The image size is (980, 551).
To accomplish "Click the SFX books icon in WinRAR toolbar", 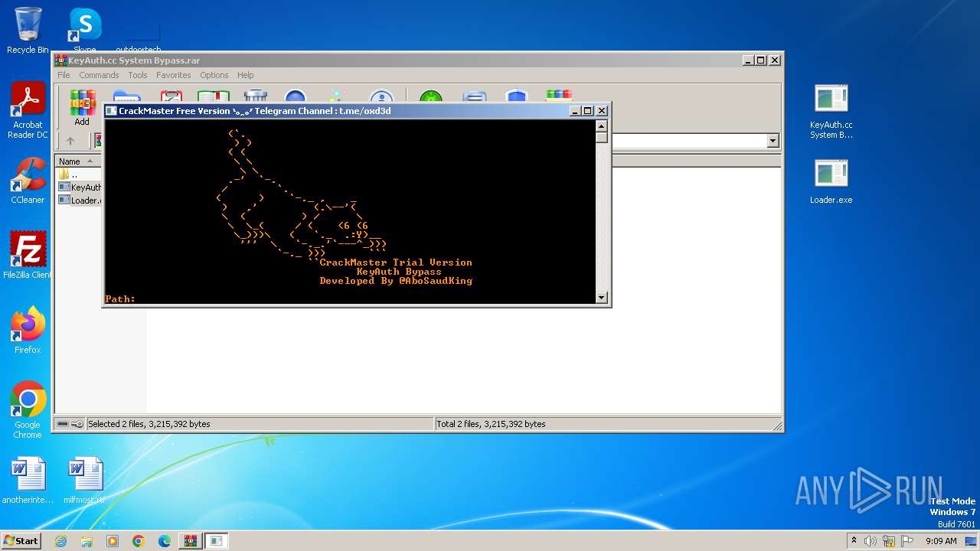I will pyautogui.click(x=559, y=96).
